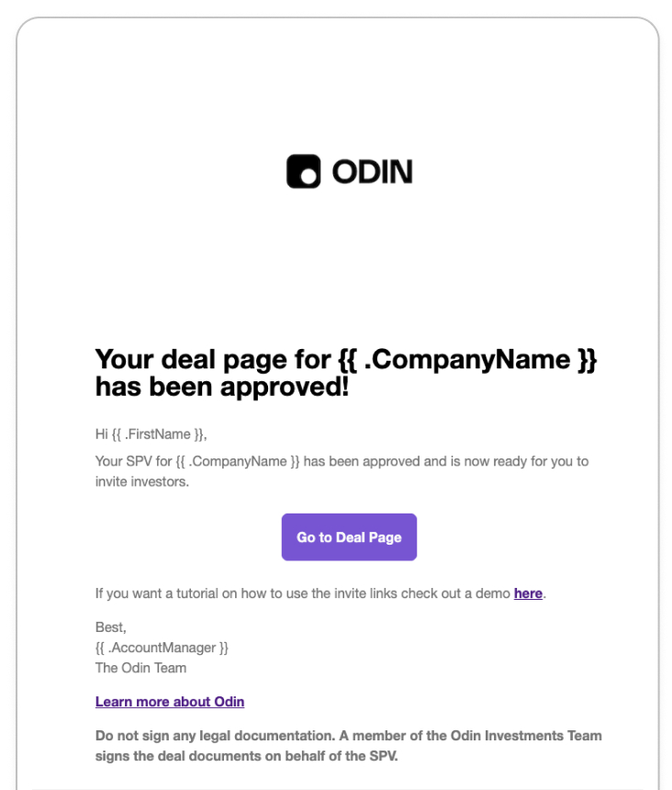Click "The Odin Team" signature line
672x790 pixels.
141,668
